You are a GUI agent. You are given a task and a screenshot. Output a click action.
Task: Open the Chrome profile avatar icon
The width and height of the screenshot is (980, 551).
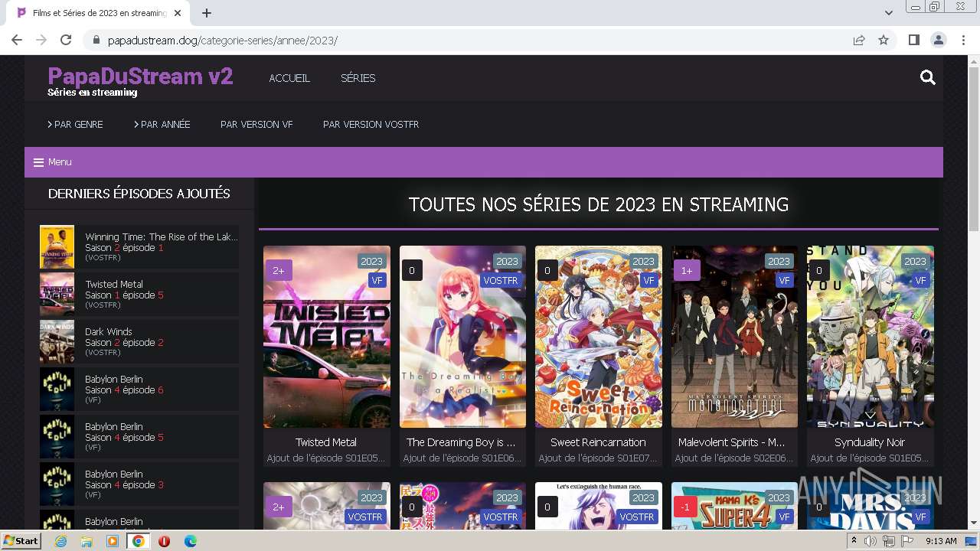click(x=938, y=40)
